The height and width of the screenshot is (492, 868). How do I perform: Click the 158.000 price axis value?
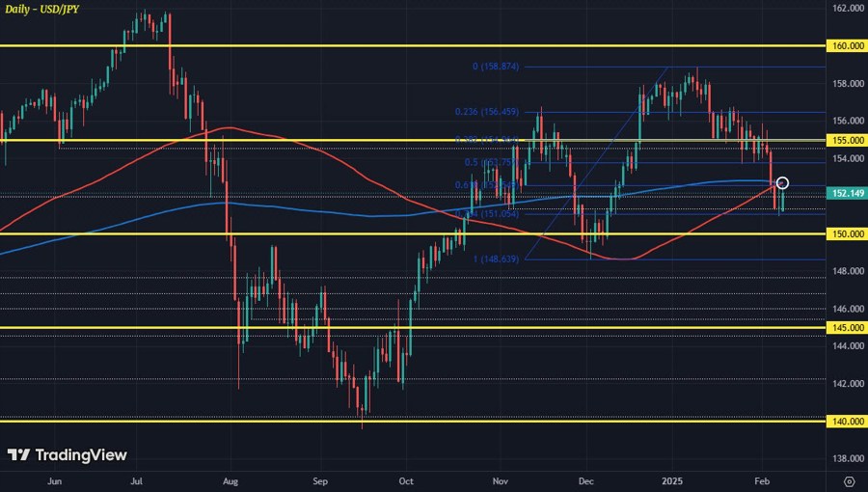pos(848,84)
